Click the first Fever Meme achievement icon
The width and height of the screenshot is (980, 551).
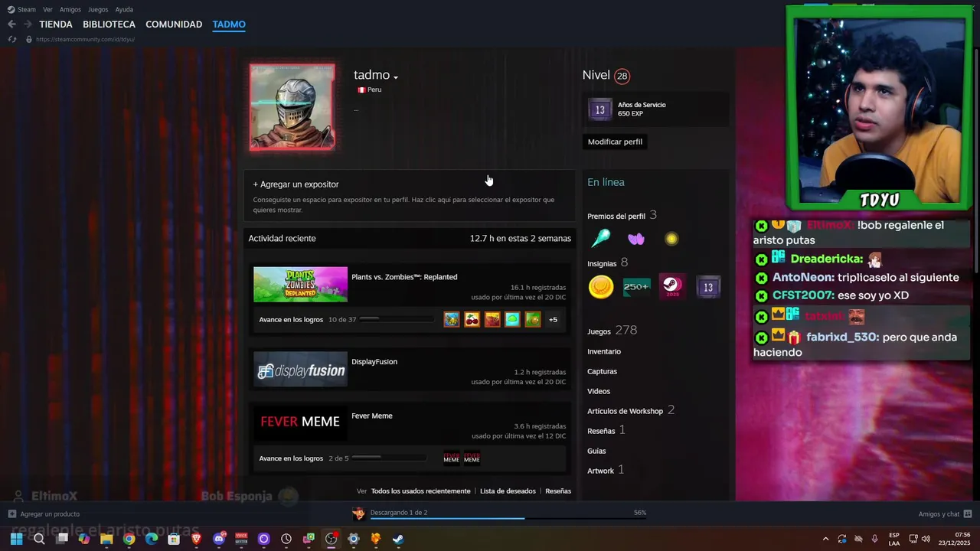coord(452,458)
